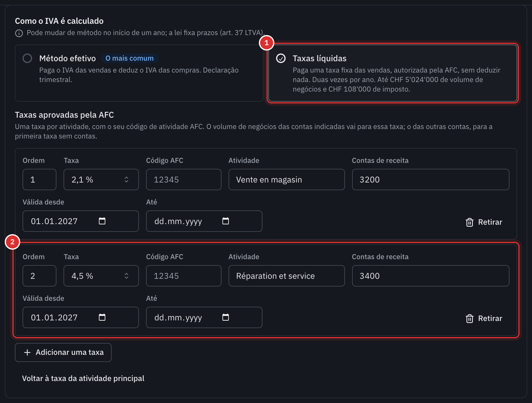This screenshot has width=532, height=403.
Task: Open the 4,5 % Taxa dropdown
Action: click(101, 276)
